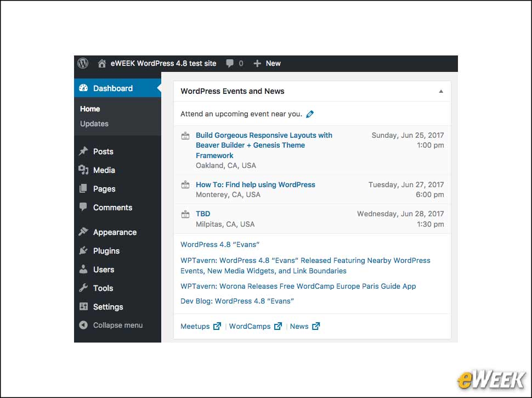Screen dimensions: 532x398
Task: Select Home under Dashboard
Action: [90, 109]
